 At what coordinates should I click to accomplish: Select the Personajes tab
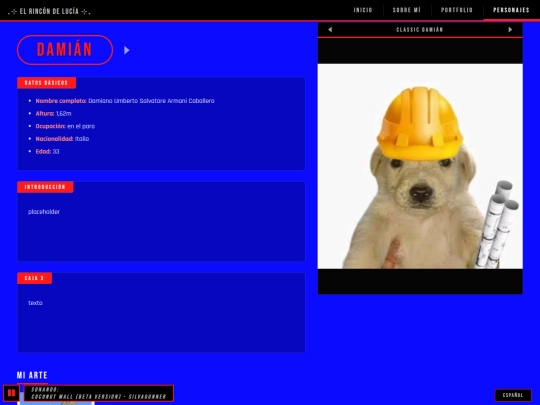click(511, 10)
